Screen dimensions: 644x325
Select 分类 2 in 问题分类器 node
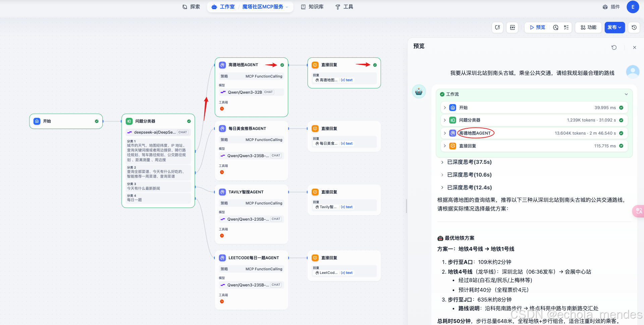(158, 172)
